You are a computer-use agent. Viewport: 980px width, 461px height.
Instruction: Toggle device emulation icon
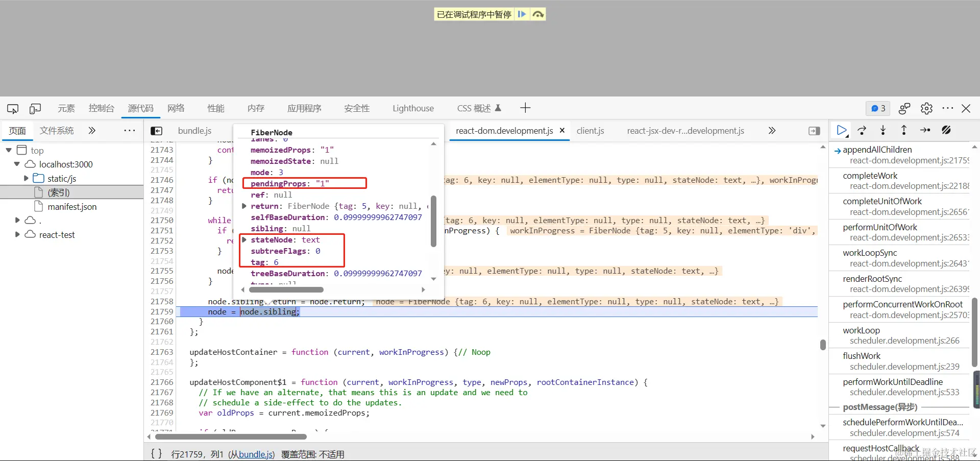click(x=35, y=108)
